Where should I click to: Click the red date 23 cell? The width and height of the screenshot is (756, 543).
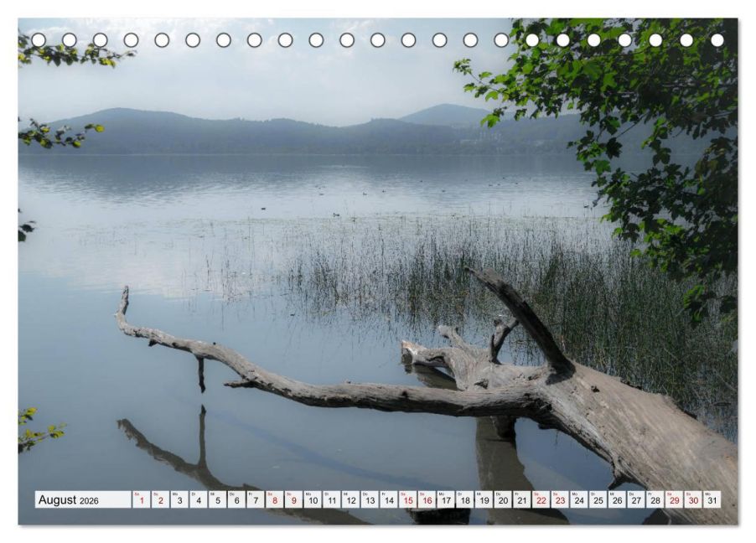click(x=560, y=500)
